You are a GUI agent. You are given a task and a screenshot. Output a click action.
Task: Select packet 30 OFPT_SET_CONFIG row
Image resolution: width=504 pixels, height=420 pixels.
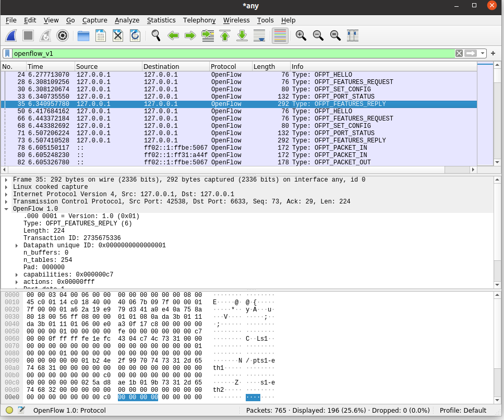[x=239, y=89]
